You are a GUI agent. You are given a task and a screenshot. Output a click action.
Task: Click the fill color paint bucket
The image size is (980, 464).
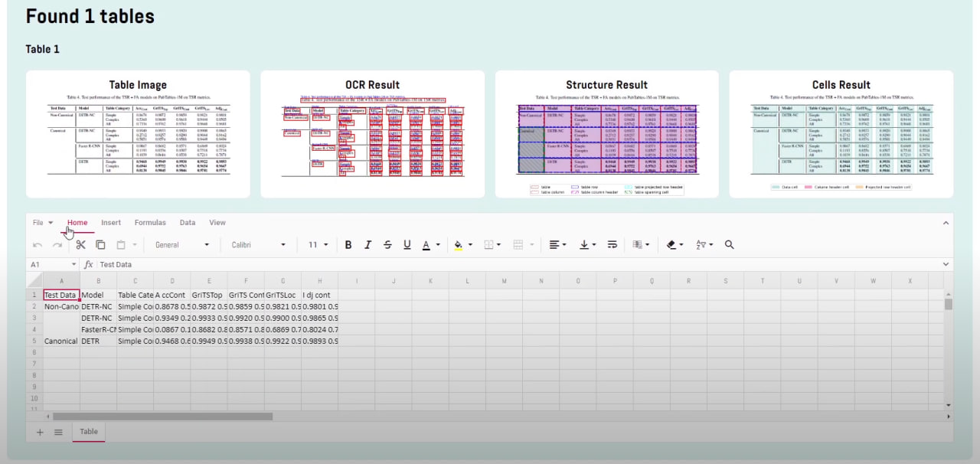pyautogui.click(x=459, y=245)
